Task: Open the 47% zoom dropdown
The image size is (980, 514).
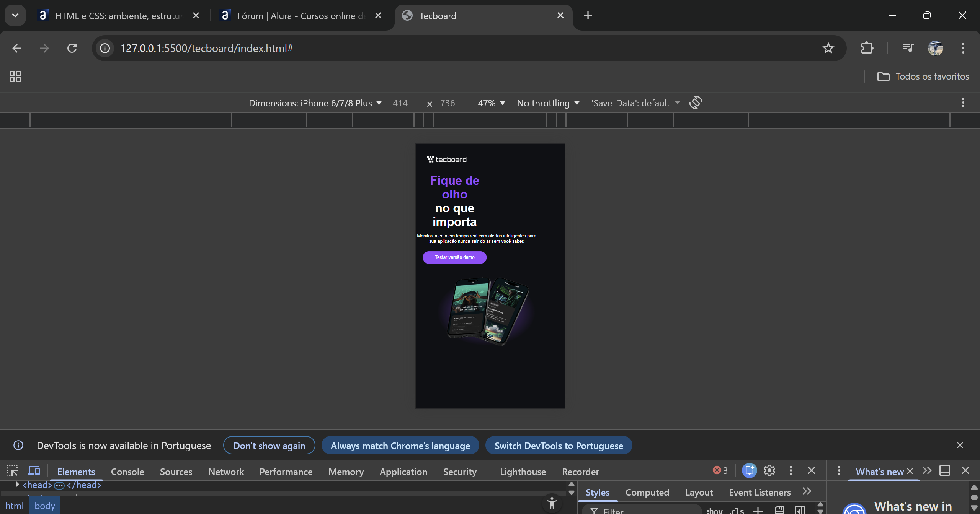Action: point(492,103)
